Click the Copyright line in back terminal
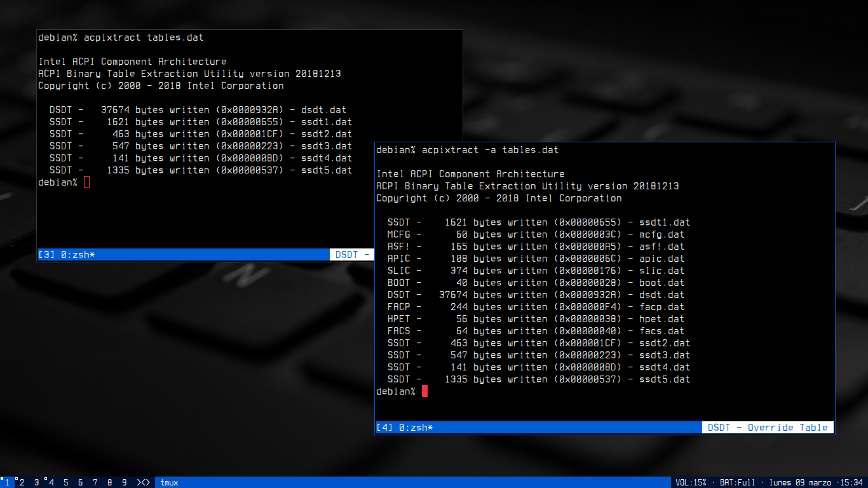 (x=161, y=86)
